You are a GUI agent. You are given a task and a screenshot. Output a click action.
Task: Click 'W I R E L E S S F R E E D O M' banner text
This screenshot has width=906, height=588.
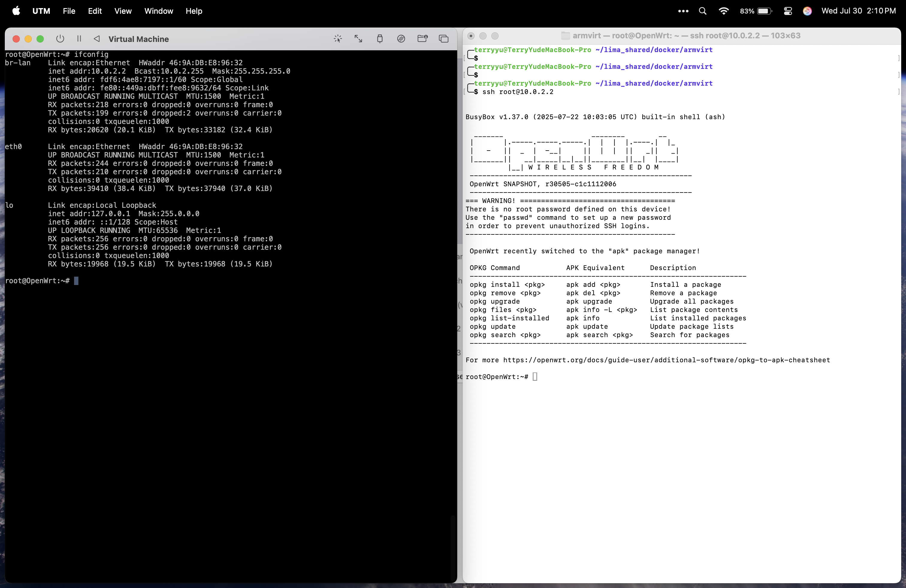(593, 167)
